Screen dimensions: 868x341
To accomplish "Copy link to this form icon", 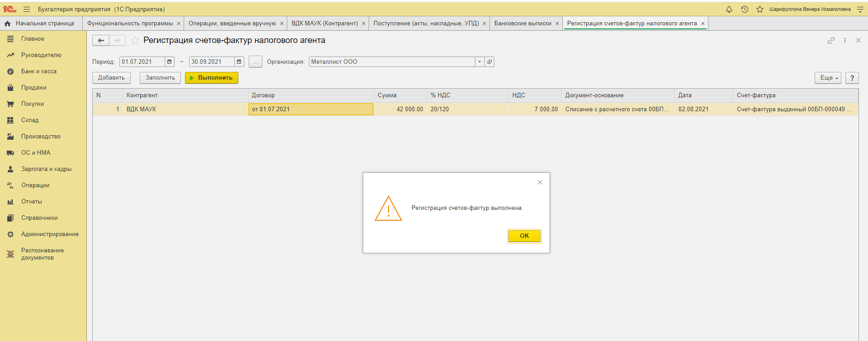I will point(831,40).
